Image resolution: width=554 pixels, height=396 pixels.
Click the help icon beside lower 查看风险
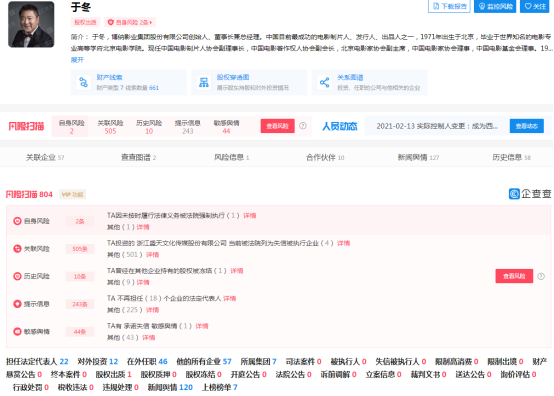[x=541, y=276]
